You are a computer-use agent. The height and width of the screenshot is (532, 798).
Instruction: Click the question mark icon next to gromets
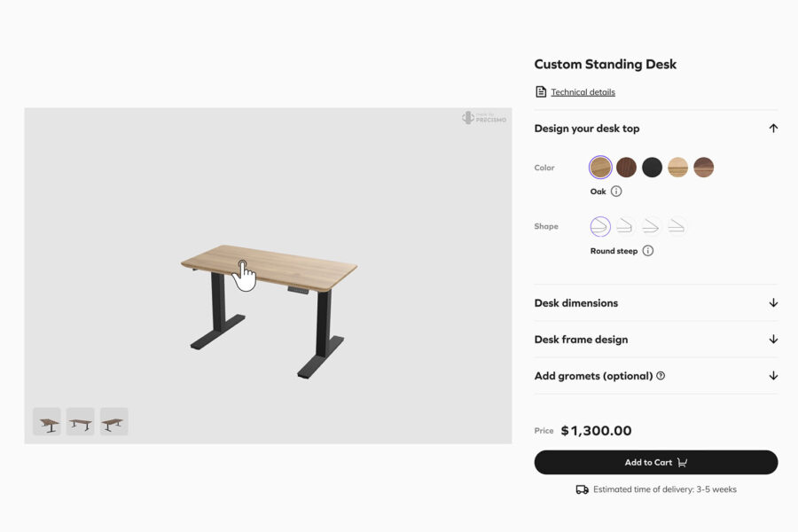(660, 376)
